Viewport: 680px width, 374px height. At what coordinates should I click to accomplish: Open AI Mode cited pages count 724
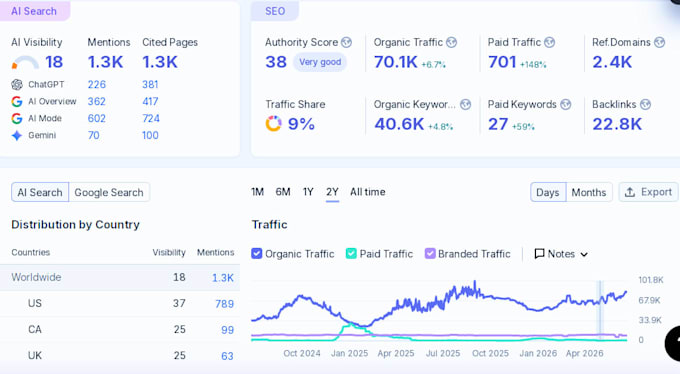[151, 118]
